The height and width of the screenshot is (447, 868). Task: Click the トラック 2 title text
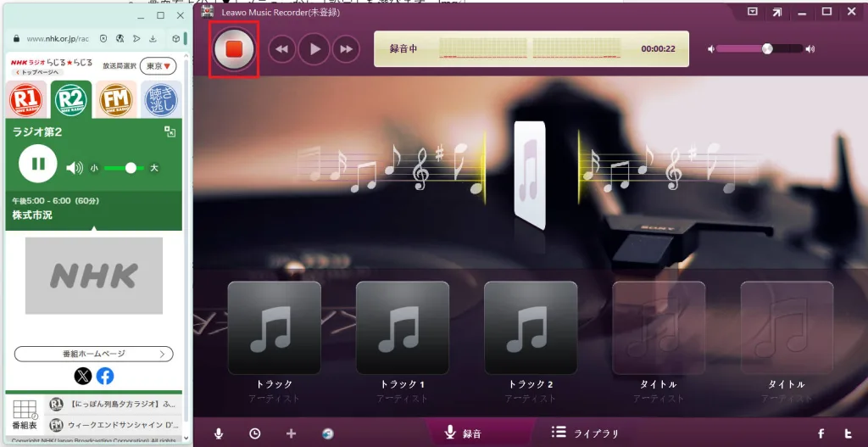[531, 384]
